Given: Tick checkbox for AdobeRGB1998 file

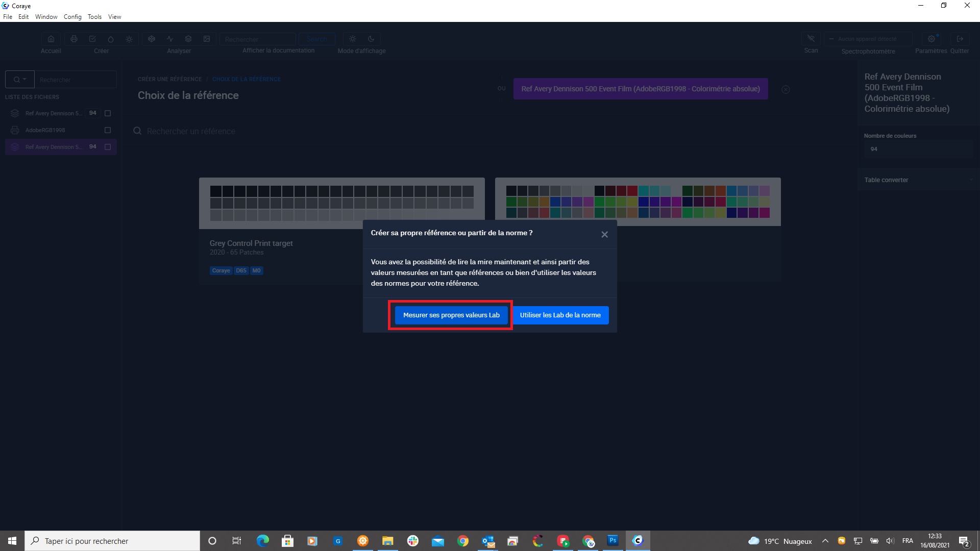Looking at the screenshot, I should point(108,130).
